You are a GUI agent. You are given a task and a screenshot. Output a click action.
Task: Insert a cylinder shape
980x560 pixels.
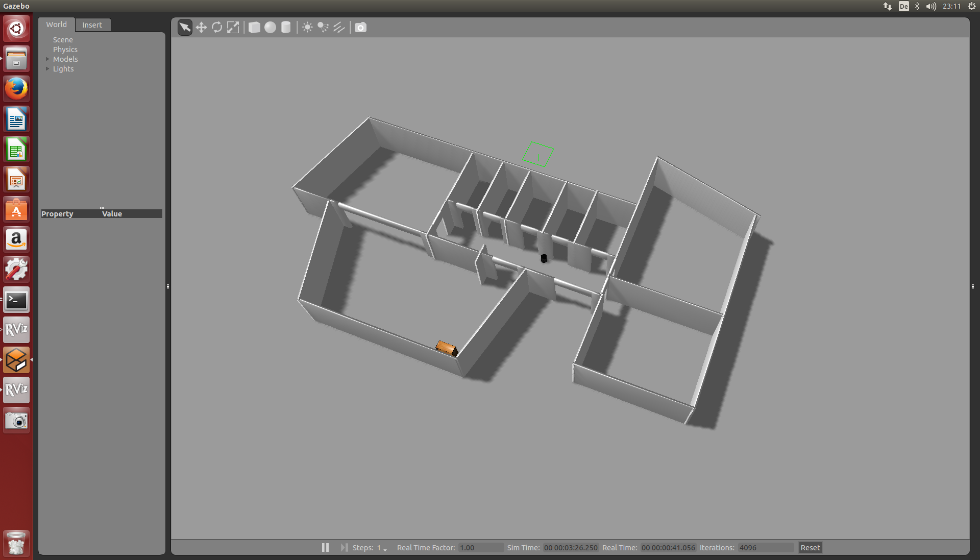[x=286, y=27]
